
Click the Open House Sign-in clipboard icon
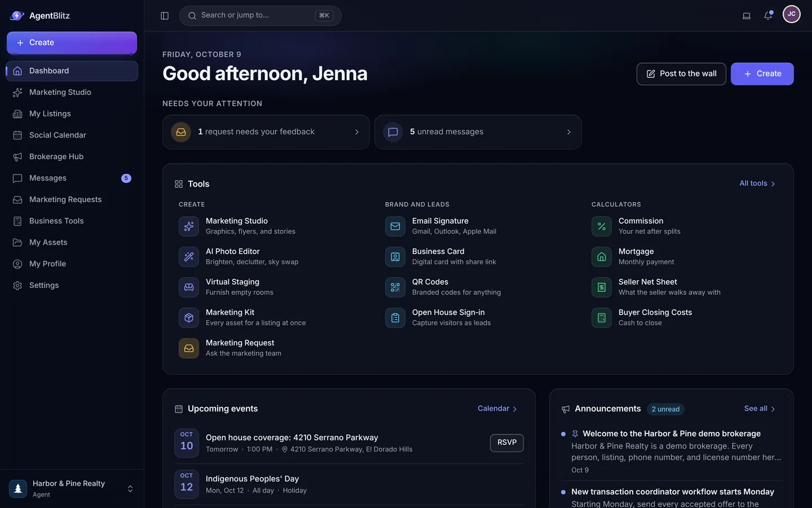395,318
